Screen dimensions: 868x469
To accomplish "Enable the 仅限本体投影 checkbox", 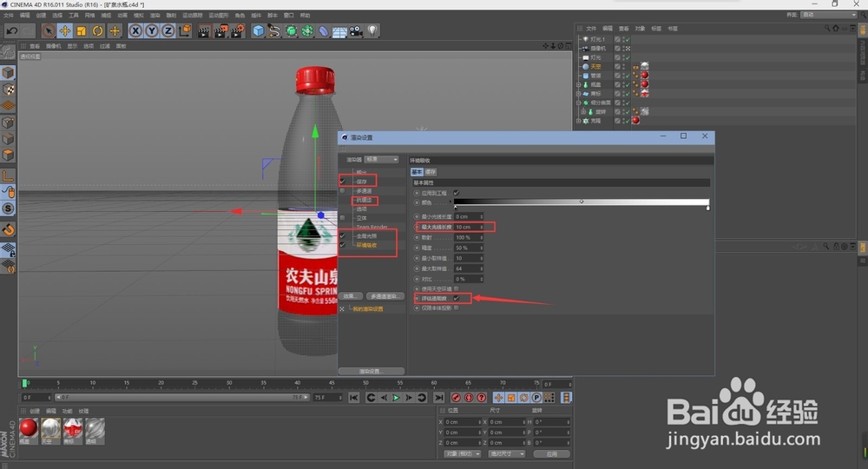I will click(x=457, y=307).
